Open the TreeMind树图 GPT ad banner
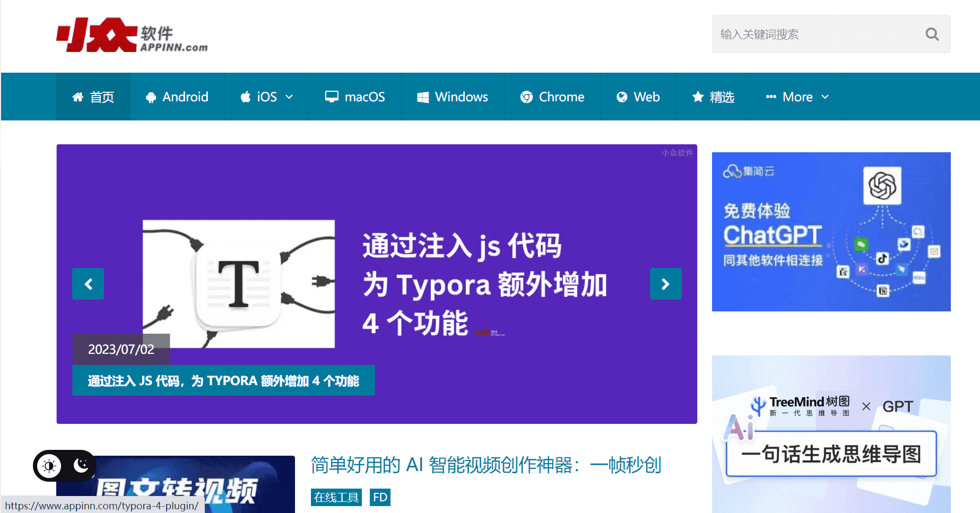Image resolution: width=980 pixels, height=513 pixels. click(831, 434)
